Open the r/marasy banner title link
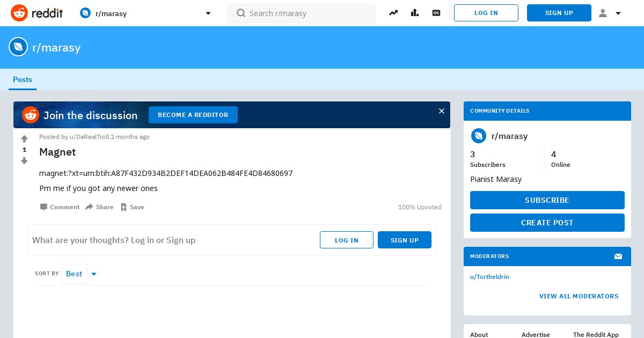 tap(56, 47)
